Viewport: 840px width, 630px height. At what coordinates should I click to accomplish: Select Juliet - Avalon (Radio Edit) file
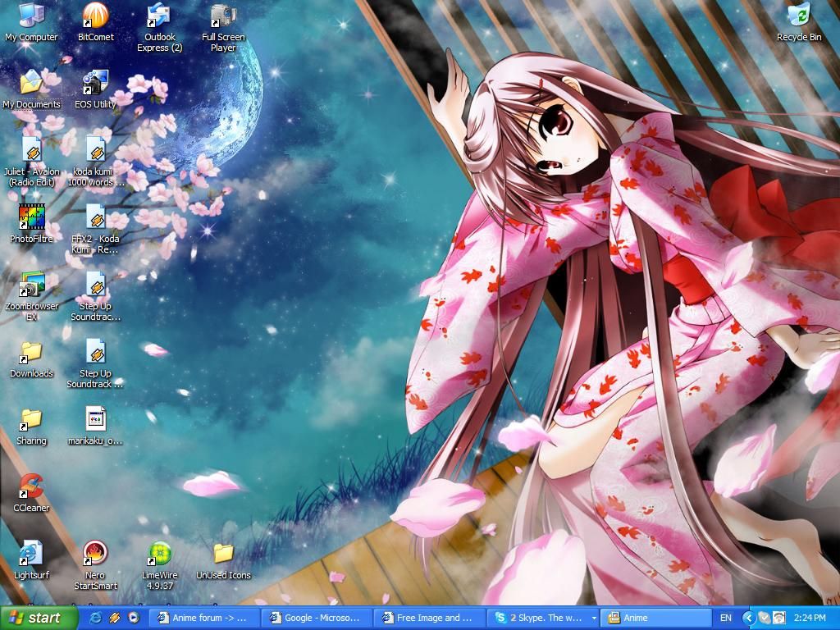click(x=31, y=162)
